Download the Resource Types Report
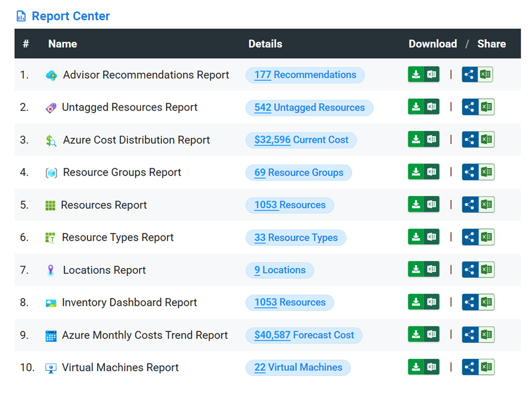Viewport: 532px width, 399px height. 423,237
